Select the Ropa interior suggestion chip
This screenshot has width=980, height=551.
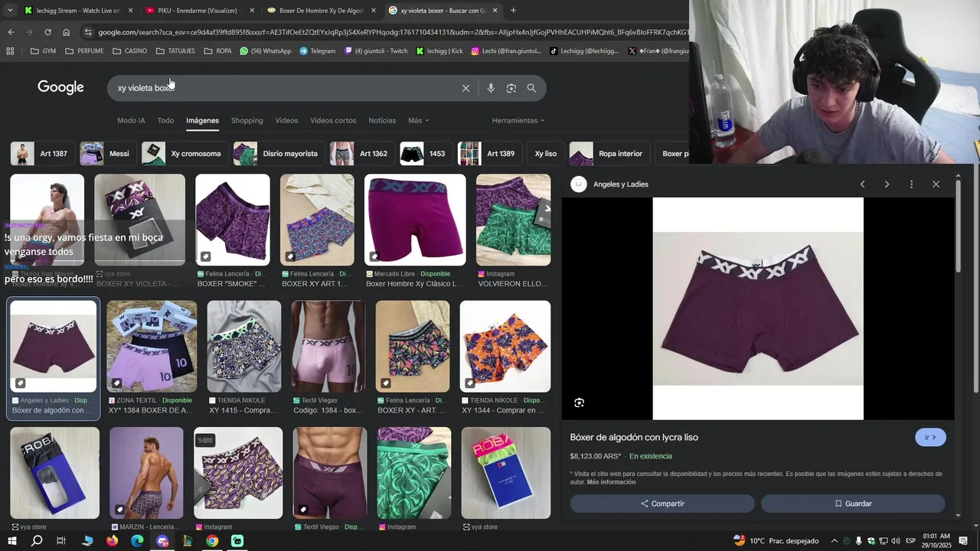(609, 154)
